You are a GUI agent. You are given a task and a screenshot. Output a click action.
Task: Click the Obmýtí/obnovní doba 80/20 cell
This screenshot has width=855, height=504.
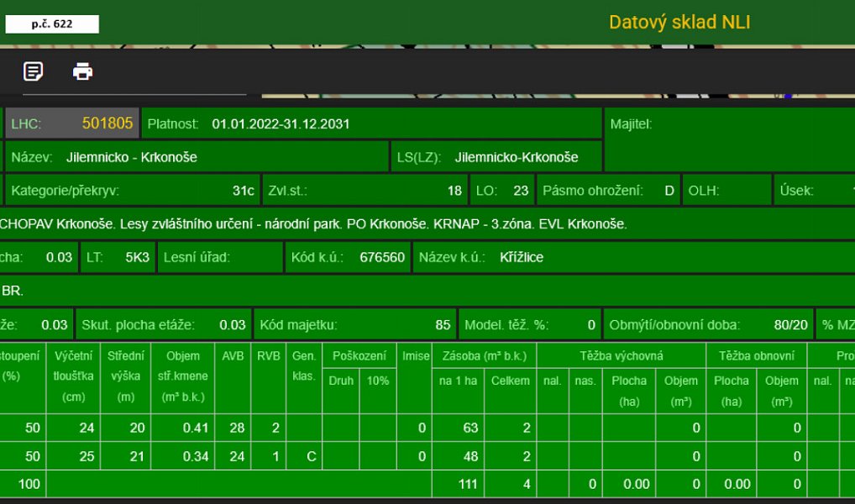click(x=708, y=324)
